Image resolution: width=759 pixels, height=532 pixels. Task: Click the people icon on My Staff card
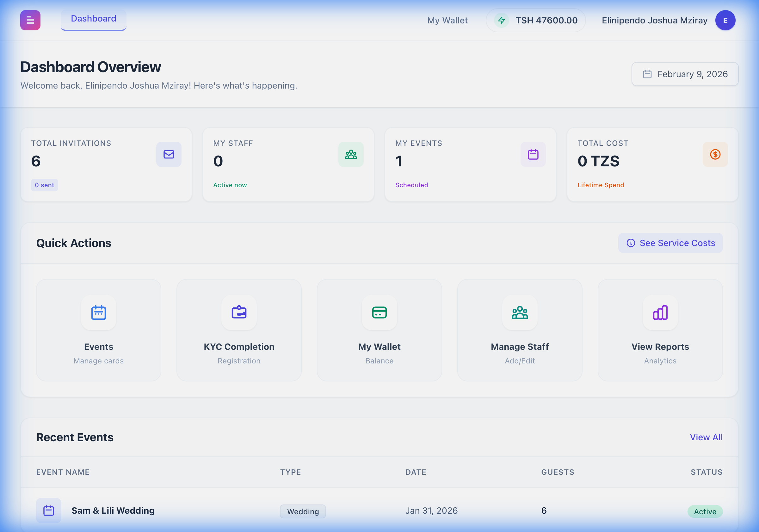click(x=351, y=154)
